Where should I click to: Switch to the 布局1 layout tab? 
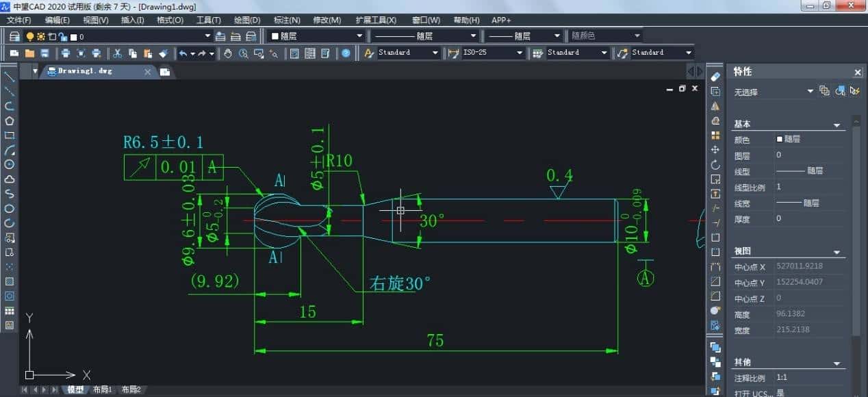tap(101, 389)
